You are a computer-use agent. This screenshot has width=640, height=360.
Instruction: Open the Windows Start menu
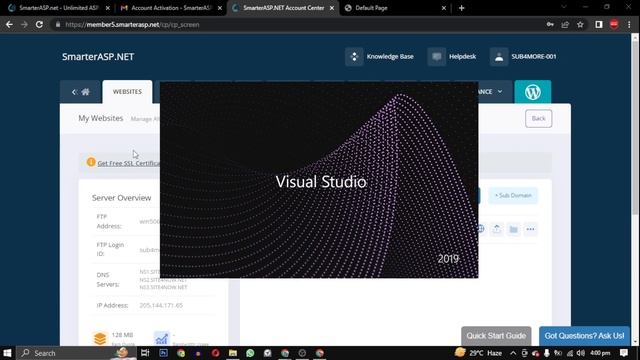[7, 353]
